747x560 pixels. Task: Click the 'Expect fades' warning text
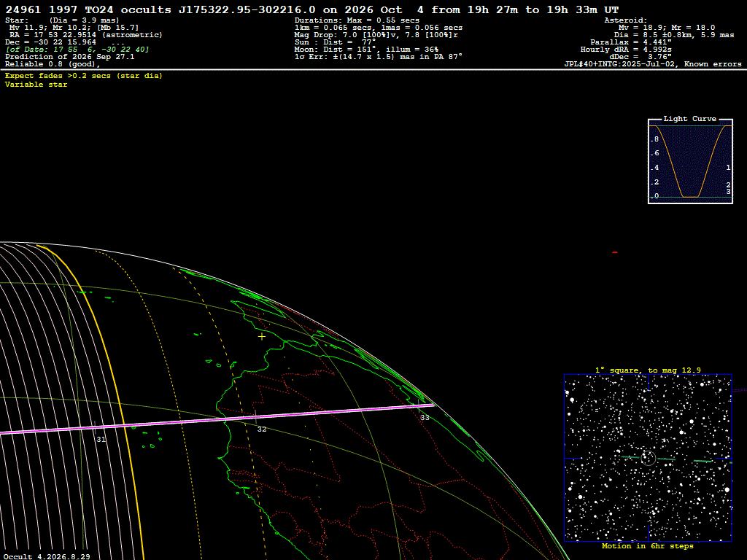coord(83,76)
